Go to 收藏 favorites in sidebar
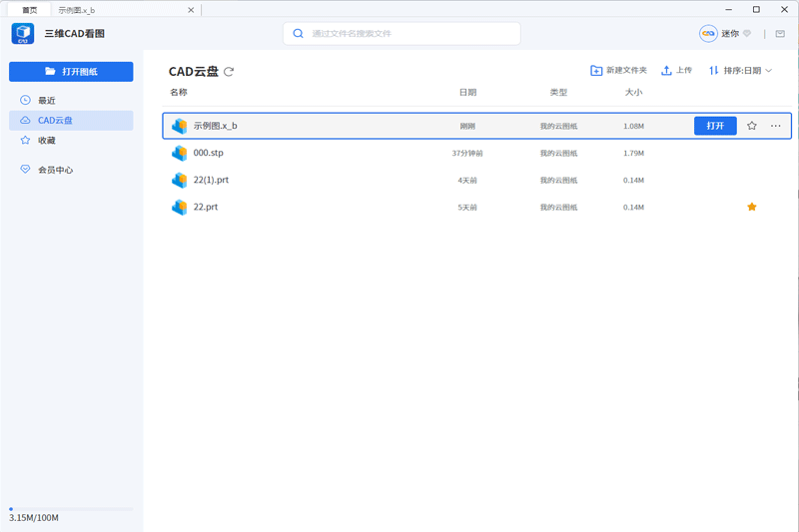Viewport: 799px width, 532px height. (x=46, y=141)
